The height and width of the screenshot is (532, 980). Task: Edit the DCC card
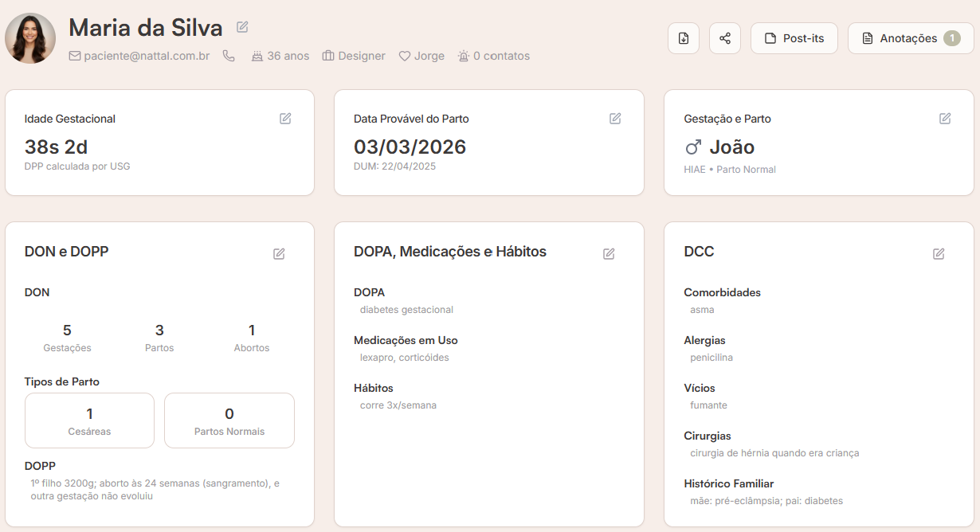tap(939, 252)
